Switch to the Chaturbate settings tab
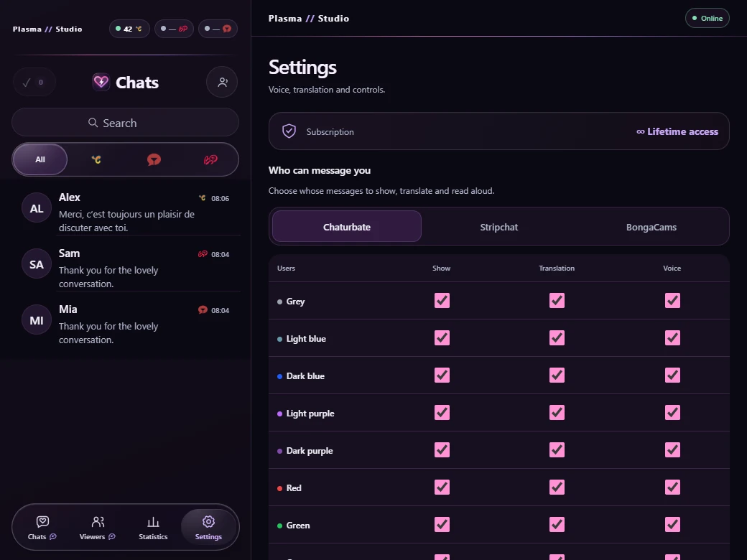 coord(347,227)
